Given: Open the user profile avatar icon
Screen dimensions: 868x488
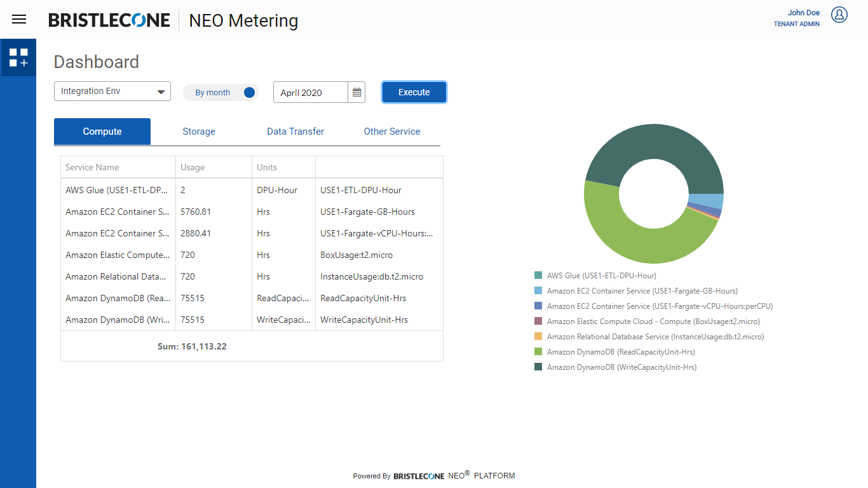Looking at the screenshot, I should click(839, 15).
